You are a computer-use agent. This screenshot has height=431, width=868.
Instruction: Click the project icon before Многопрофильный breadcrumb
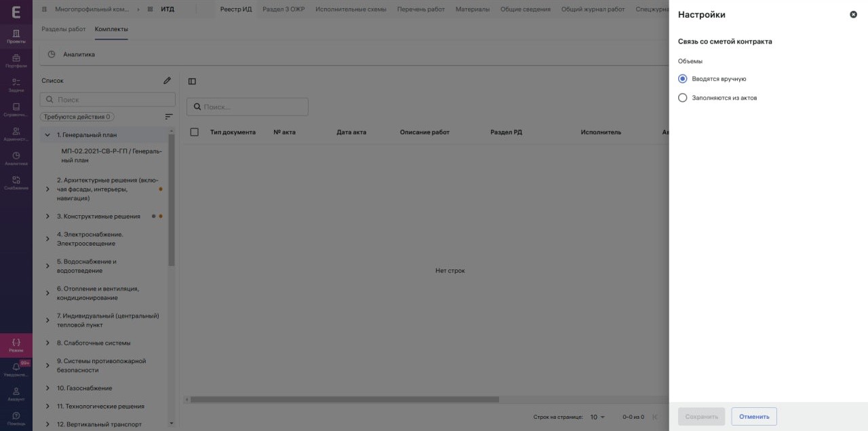[45, 10]
